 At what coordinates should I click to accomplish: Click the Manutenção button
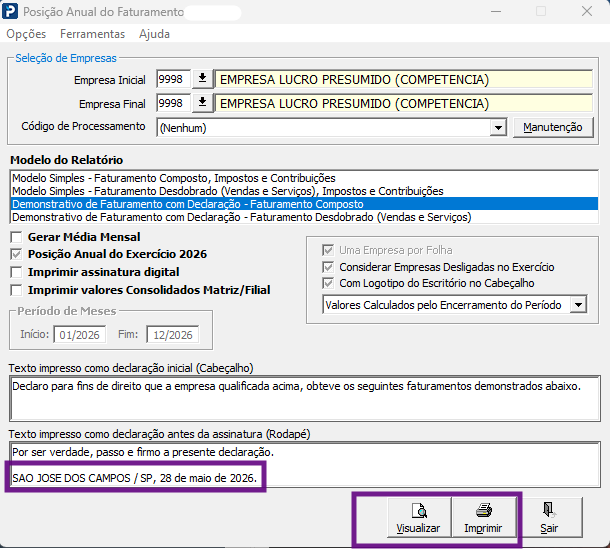[x=553, y=127]
